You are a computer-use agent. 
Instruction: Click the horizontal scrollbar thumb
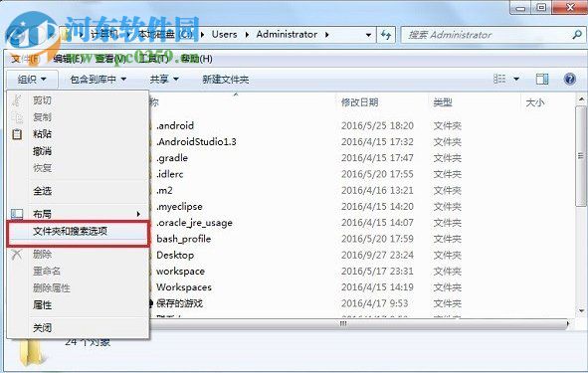(x=344, y=324)
